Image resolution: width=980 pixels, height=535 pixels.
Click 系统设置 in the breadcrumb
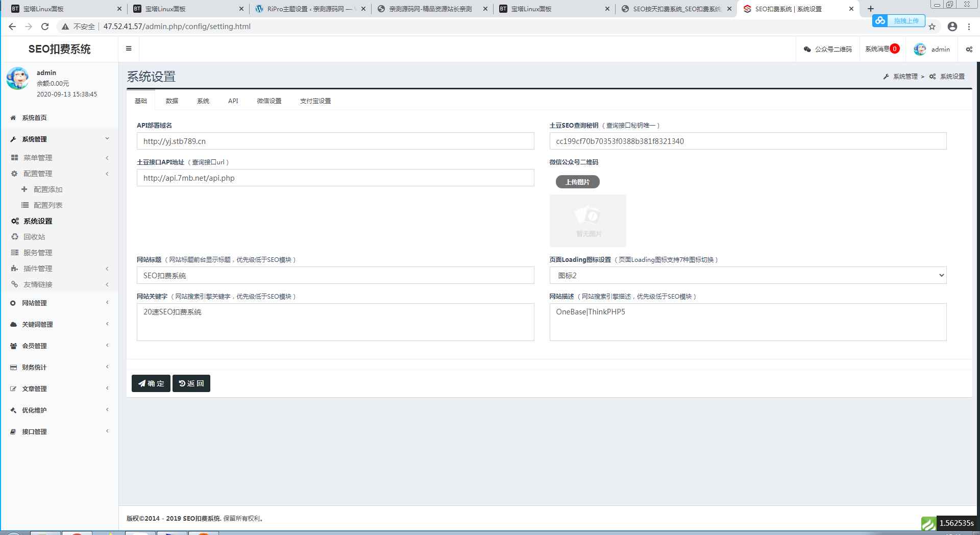[952, 77]
